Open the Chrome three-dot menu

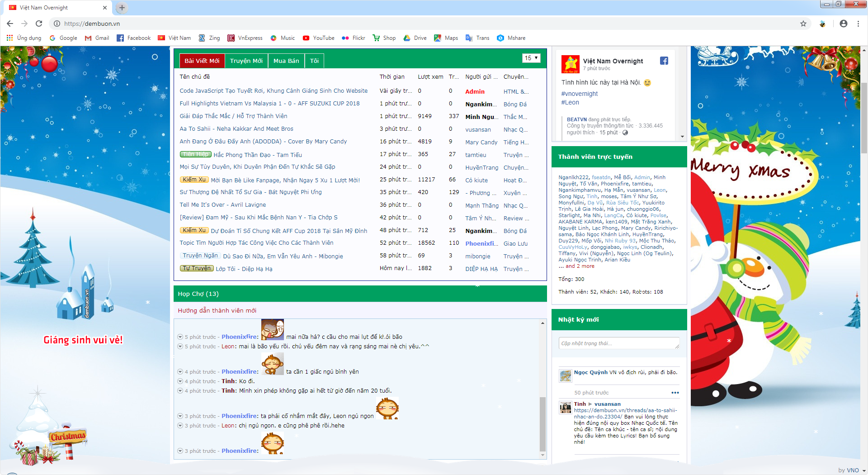pyautogui.click(x=858, y=24)
